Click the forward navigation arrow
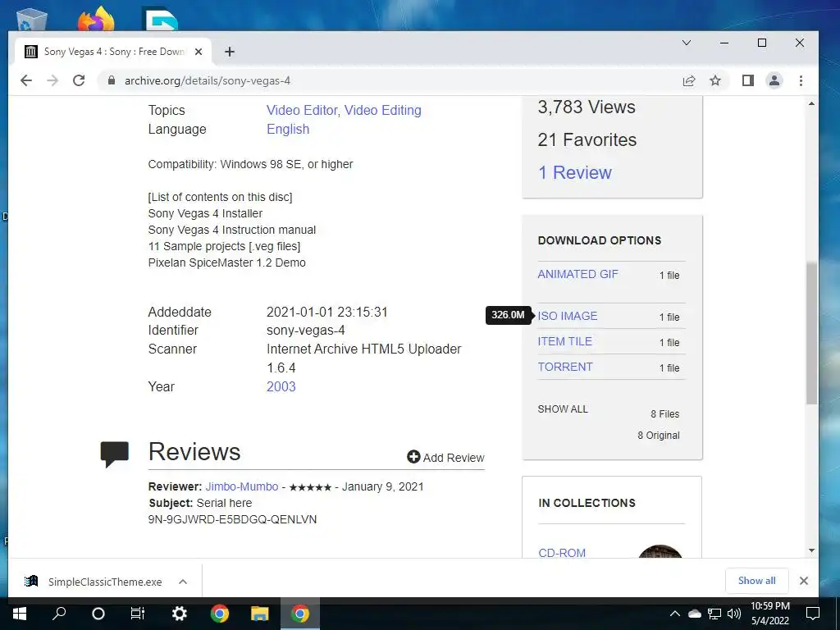 point(52,81)
